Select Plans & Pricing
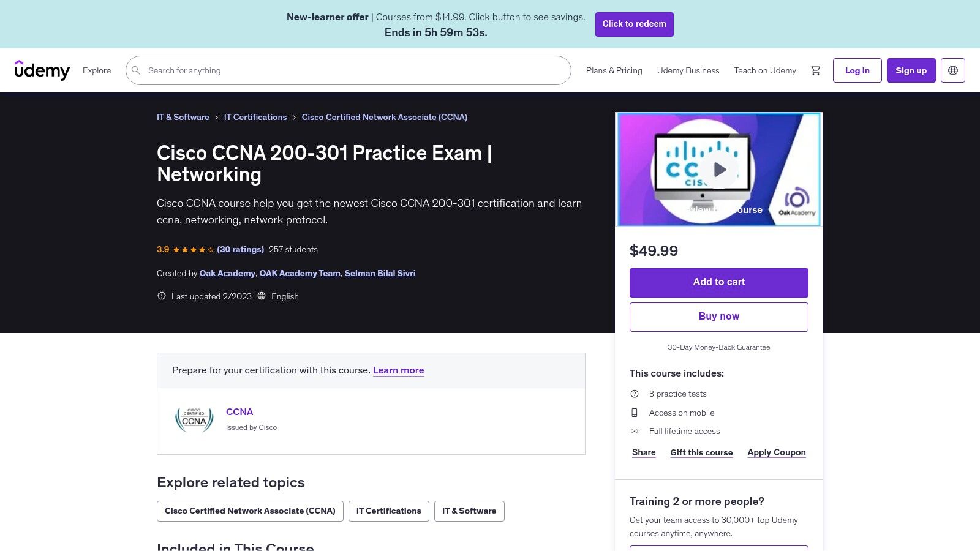The image size is (980, 551). (614, 70)
